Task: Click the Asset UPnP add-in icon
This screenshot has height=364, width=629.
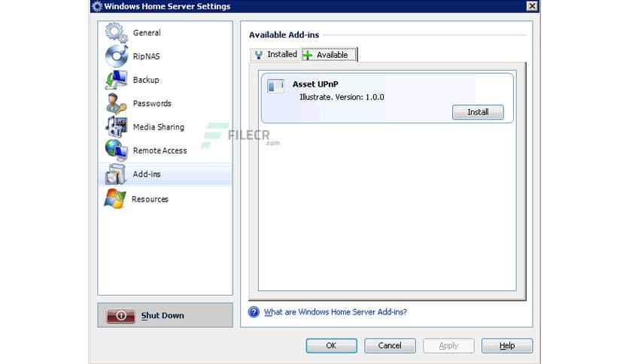Action: click(275, 86)
